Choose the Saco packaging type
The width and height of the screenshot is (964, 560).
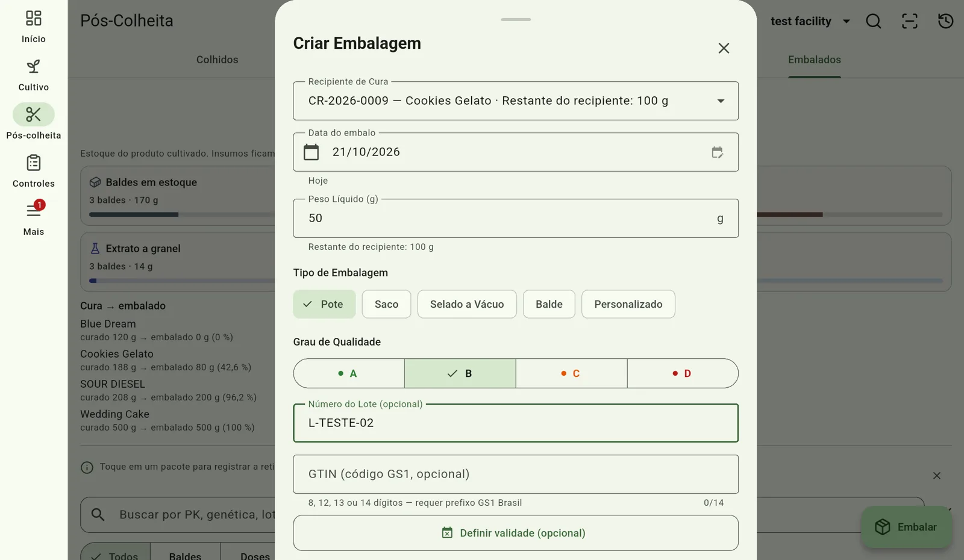386,304
